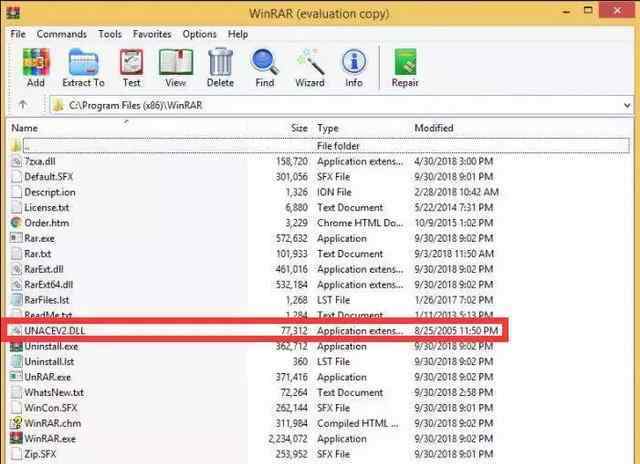Click the Rar.exe application icon
This screenshot has height=464, width=640.
coord(16,238)
